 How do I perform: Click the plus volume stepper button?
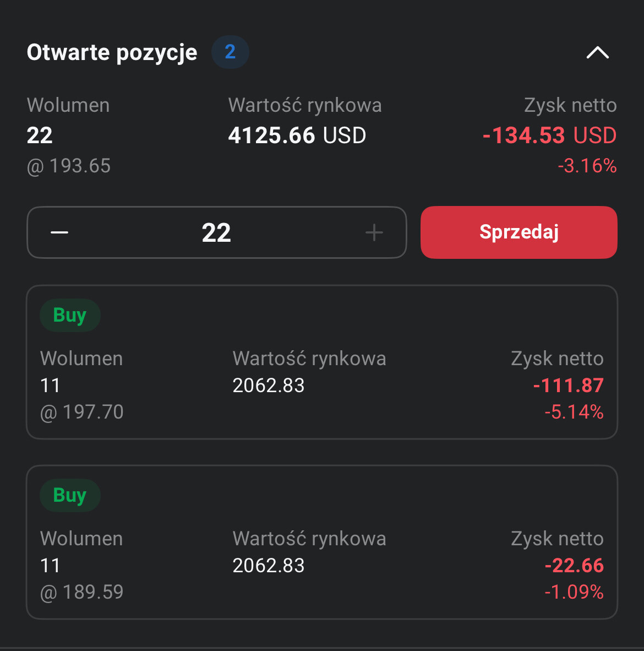(x=374, y=232)
